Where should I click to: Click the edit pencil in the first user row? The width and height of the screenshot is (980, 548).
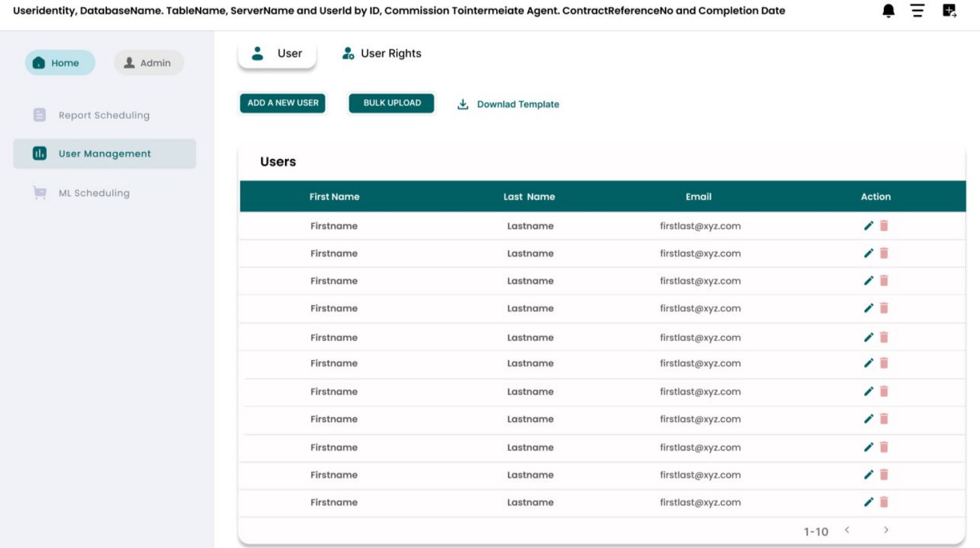(x=868, y=226)
